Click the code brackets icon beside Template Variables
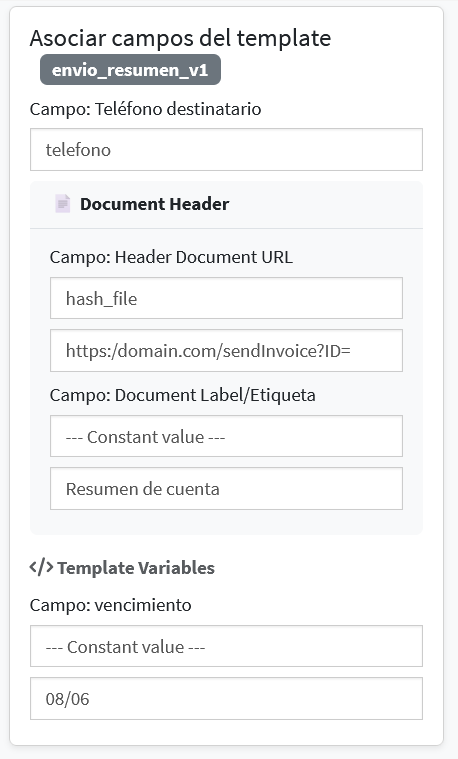The height and width of the screenshot is (759, 458). point(41,567)
